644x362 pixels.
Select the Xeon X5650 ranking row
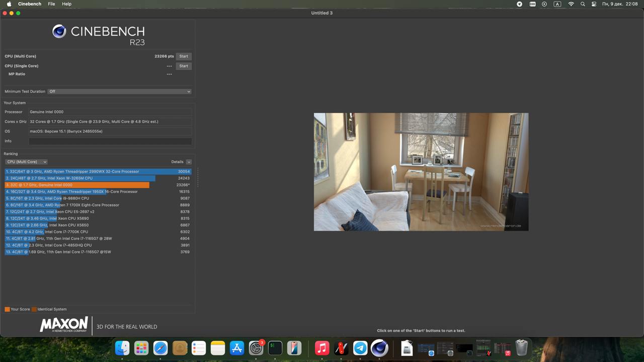[98, 225]
